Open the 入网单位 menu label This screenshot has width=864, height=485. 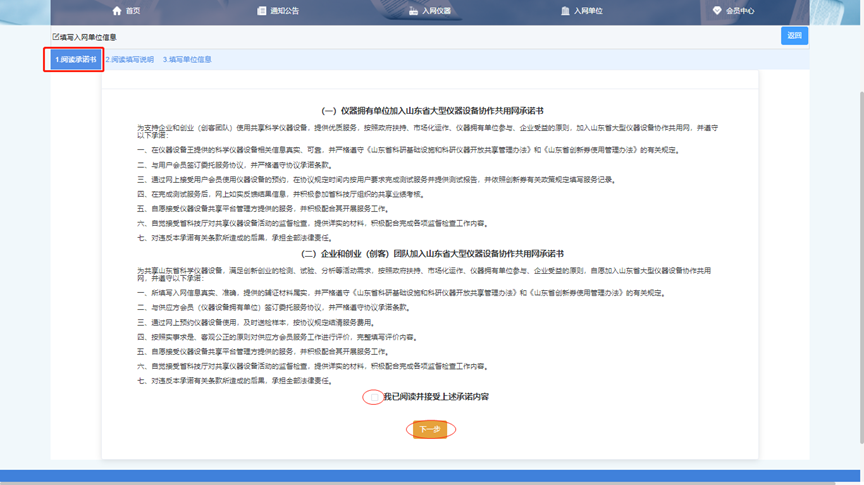point(588,11)
